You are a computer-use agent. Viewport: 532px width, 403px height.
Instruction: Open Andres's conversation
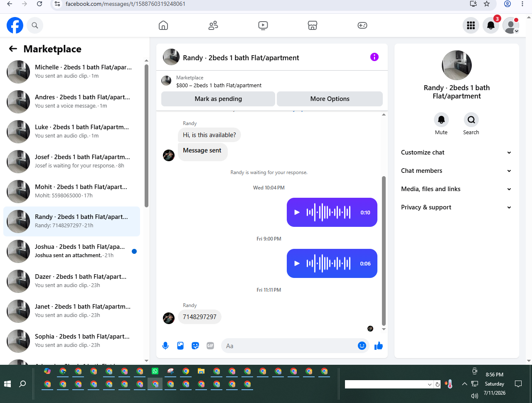pyautogui.click(x=71, y=102)
